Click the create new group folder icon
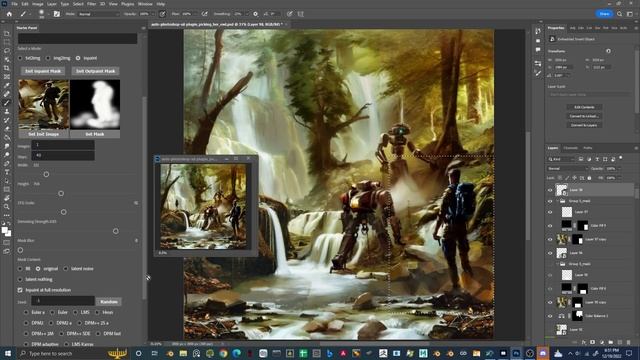Screen dimensions: 640x360 tap(611, 342)
